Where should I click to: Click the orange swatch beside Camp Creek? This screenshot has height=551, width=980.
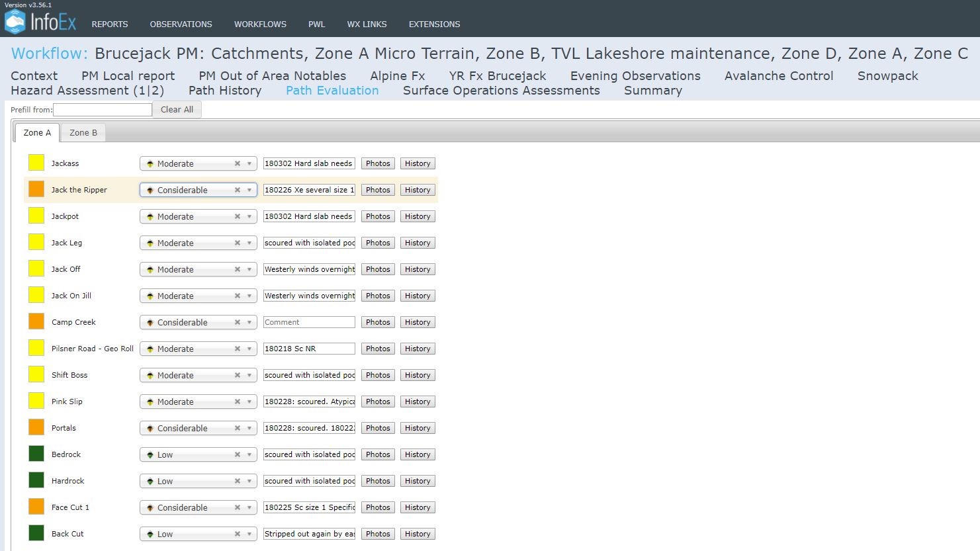[x=36, y=321]
